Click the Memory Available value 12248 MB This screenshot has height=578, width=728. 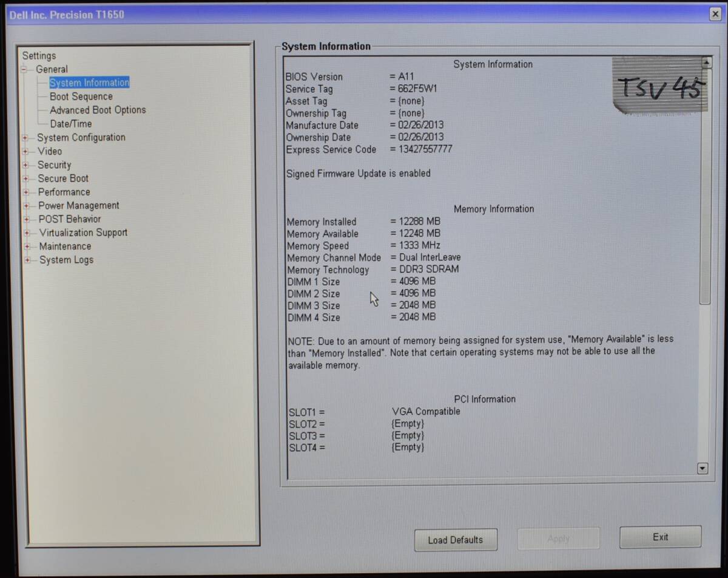tap(419, 234)
